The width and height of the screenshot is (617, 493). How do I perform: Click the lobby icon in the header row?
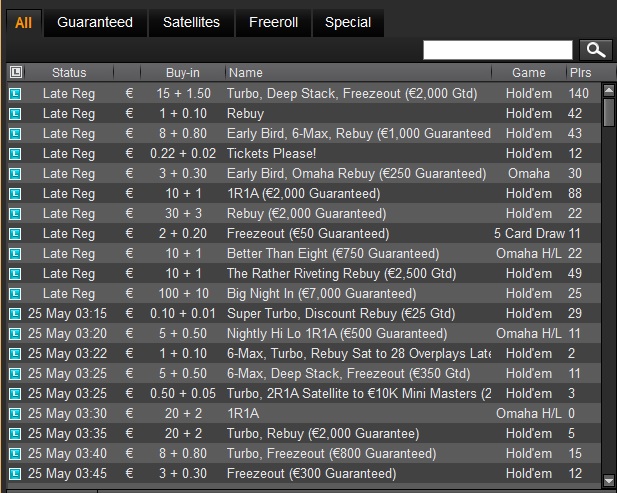16,72
